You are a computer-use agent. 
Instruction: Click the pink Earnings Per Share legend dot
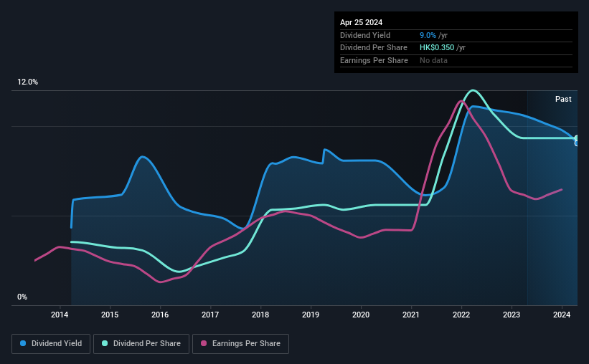click(x=204, y=343)
